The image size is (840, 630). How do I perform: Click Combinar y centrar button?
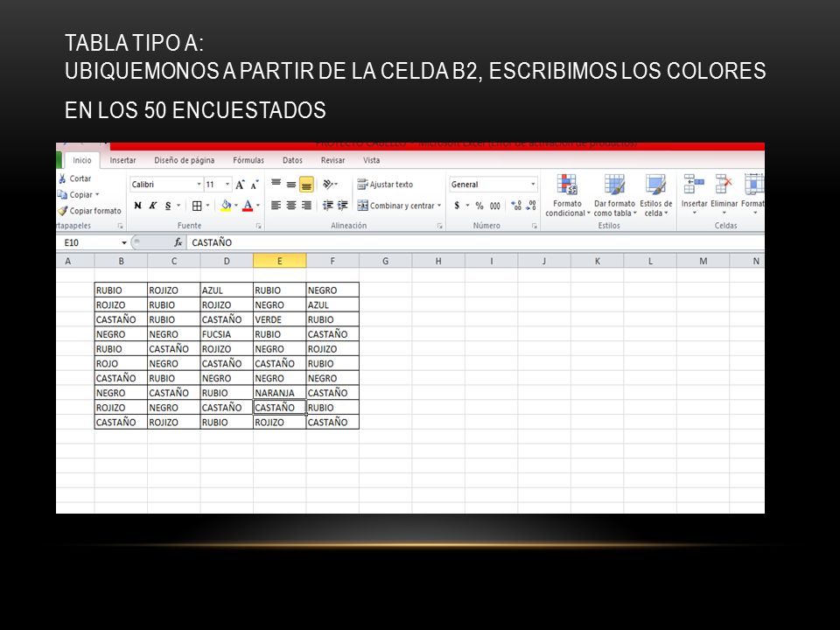click(395, 206)
